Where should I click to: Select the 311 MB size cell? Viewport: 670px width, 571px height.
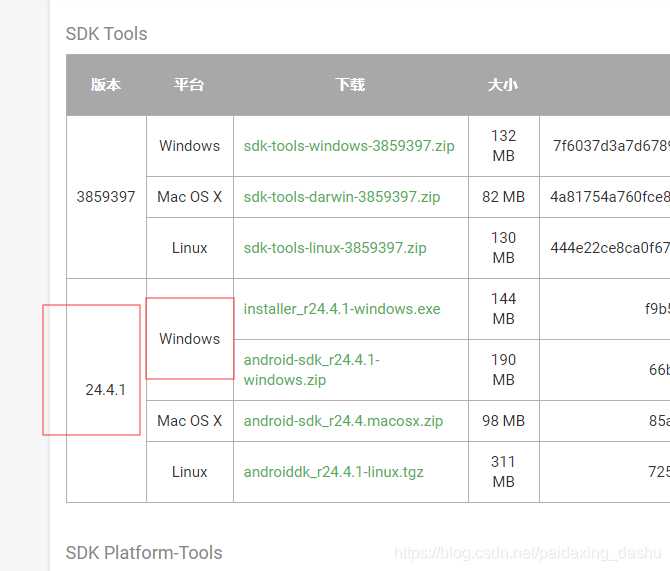tap(504, 472)
